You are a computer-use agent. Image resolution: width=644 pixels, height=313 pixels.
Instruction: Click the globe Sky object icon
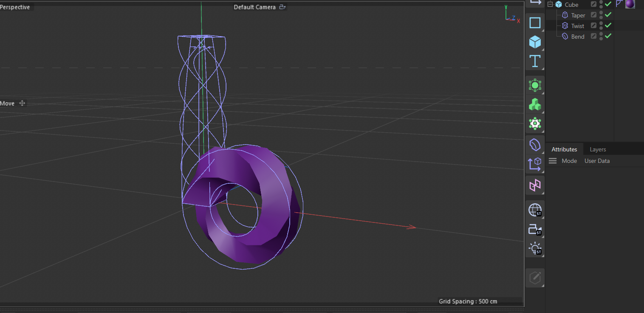(x=535, y=210)
